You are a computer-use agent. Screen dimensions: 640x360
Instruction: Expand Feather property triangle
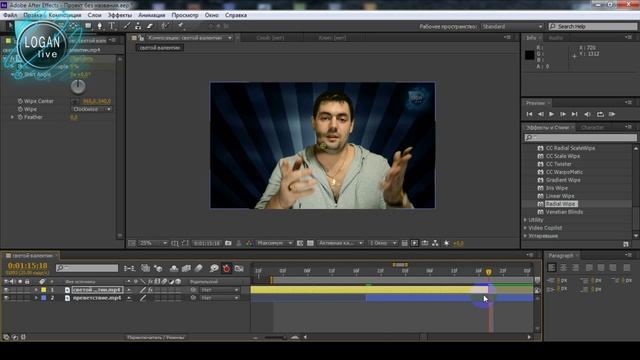coord(12,117)
